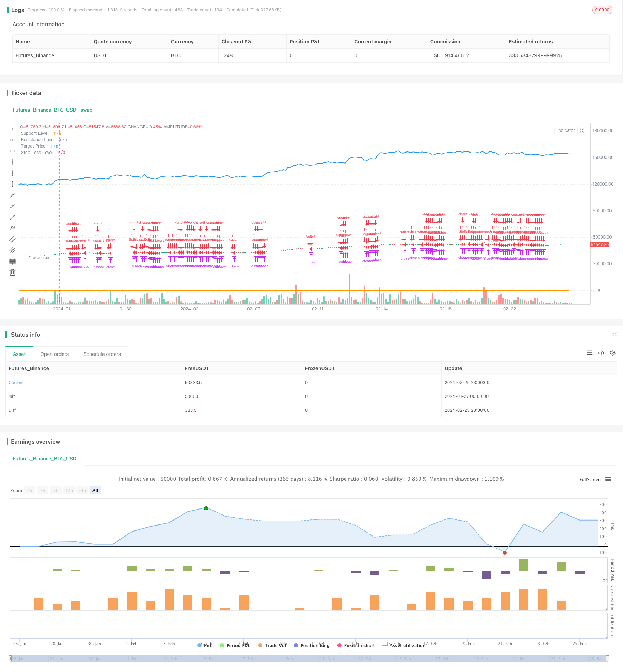Viewport: 623px width, 672px height.
Task: Select the price line tool labeled 123
Action: click(12, 228)
